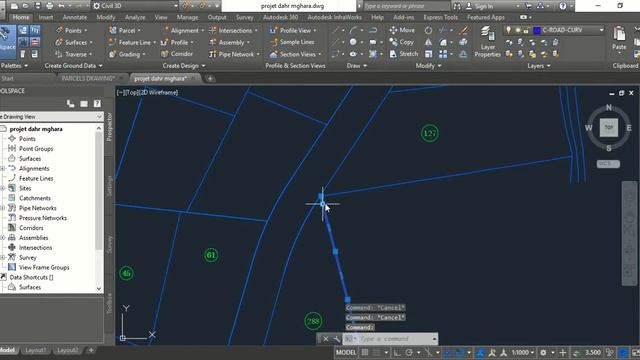The width and height of the screenshot is (640, 360).
Task: Select the Stretch tool
Action: (404, 54)
